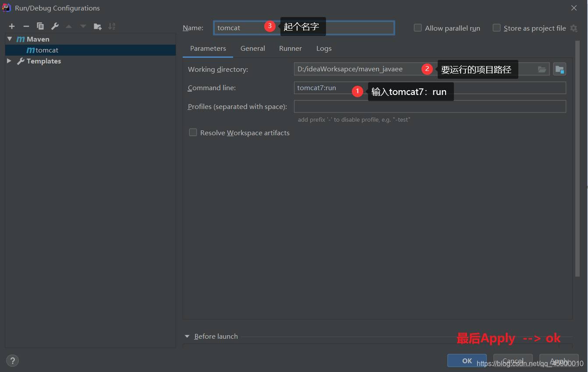Select the tomcat configuration in tree
The width and height of the screenshot is (588, 372).
(90, 50)
